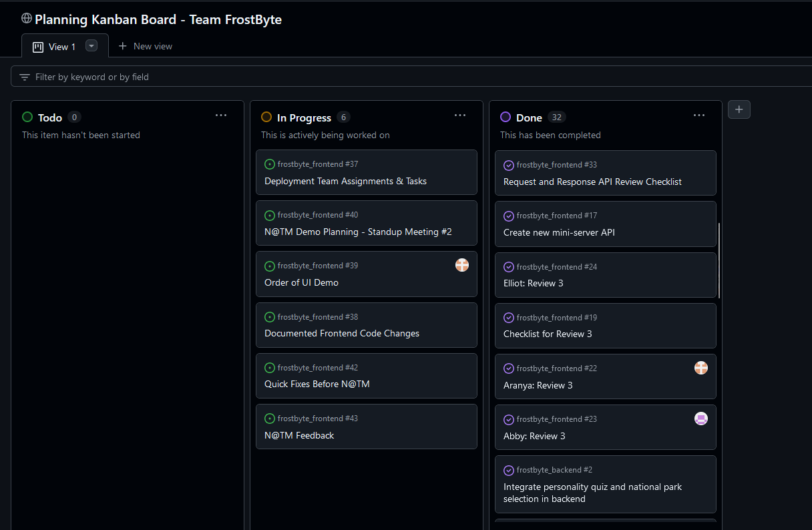Screen dimensions: 812x530
Task: Open the Abby: Review 3 card
Action: pyautogui.click(x=534, y=436)
